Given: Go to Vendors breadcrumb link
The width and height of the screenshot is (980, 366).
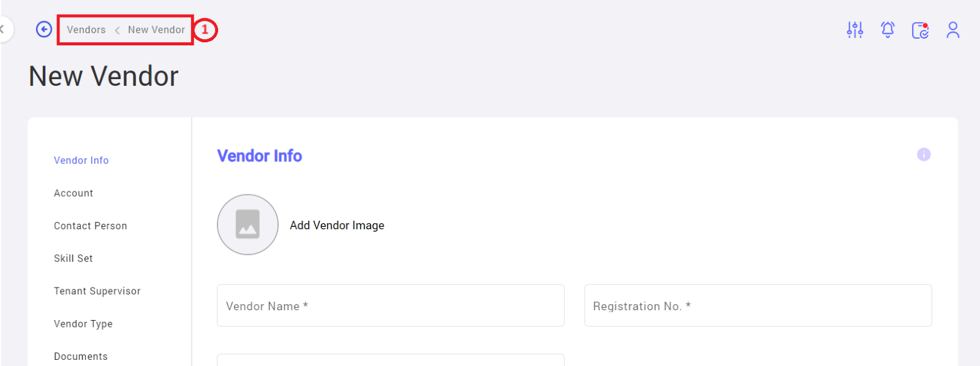Looking at the screenshot, I should (86, 29).
